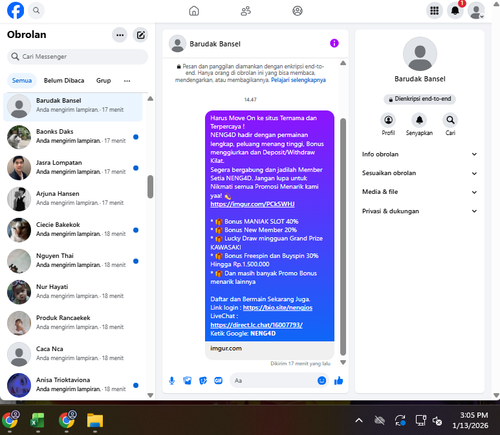Open the apps grid menu icon
The width and height of the screenshot is (500, 435).
(x=434, y=11)
